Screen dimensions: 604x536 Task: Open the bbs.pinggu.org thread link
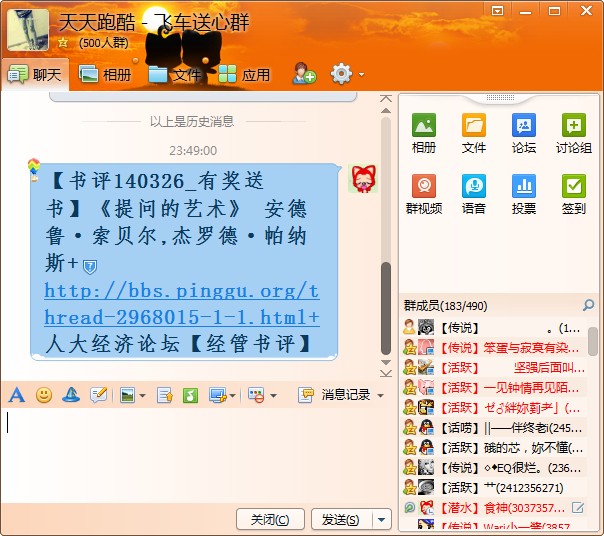182,304
